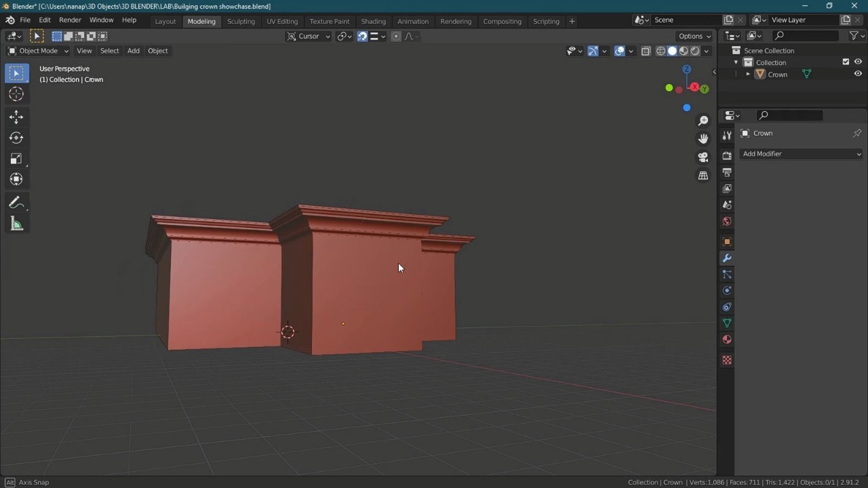Open the Cursor orientation dropdown
868x488 pixels.
click(x=308, y=36)
